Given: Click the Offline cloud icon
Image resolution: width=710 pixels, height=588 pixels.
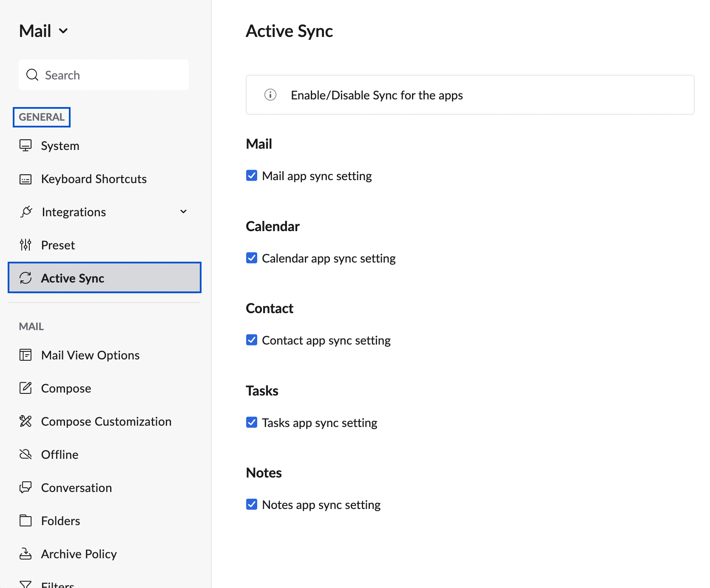Looking at the screenshot, I should [x=26, y=455].
